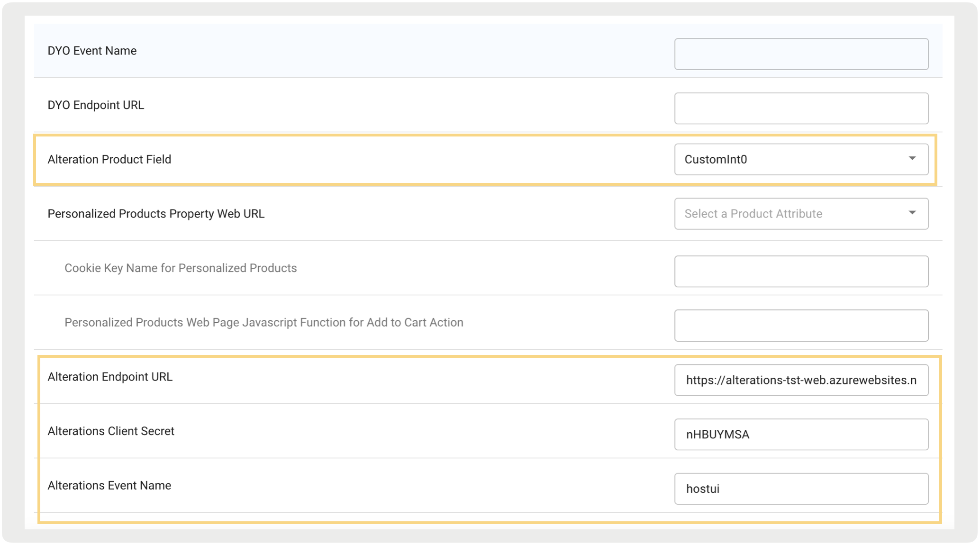Click the DYO Endpoint URL label

tap(96, 105)
